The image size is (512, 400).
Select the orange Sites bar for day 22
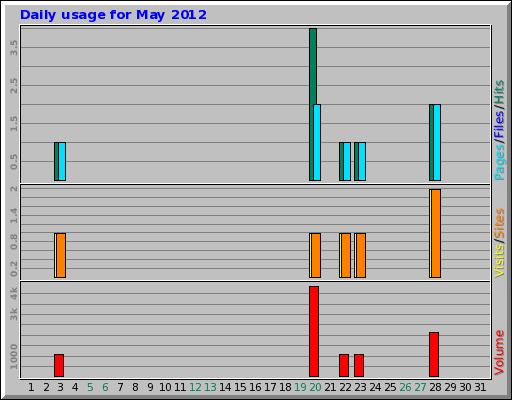(346, 255)
